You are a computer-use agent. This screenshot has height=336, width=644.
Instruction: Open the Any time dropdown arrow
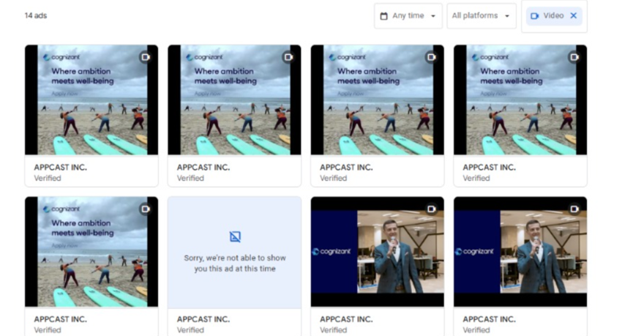click(433, 16)
